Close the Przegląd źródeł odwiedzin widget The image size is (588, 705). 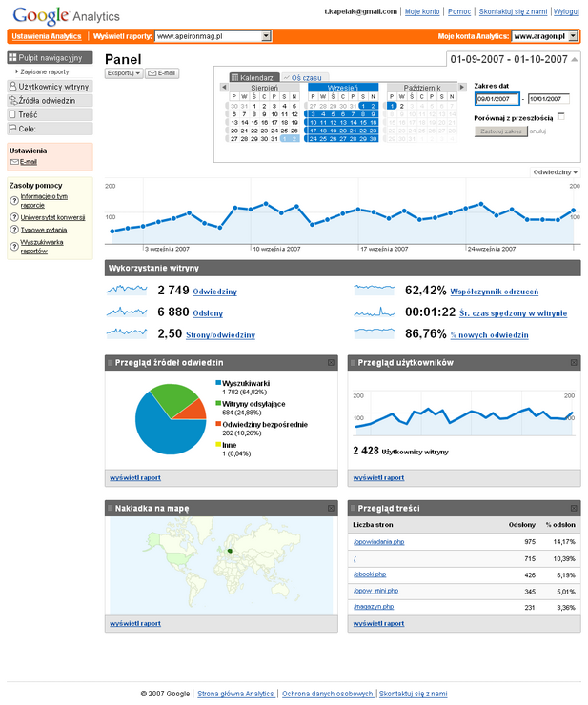coord(331,363)
